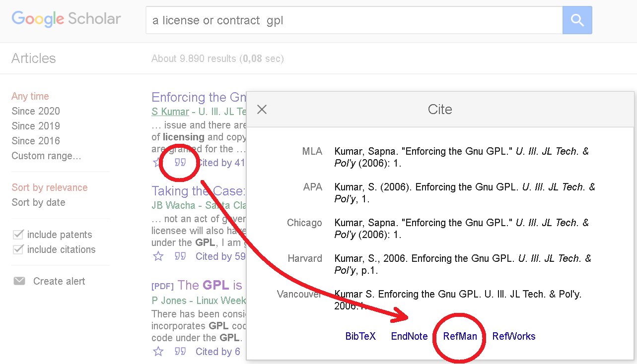The width and height of the screenshot is (637, 364).
Task: Click the envelope icon for Create alert
Action: click(19, 281)
